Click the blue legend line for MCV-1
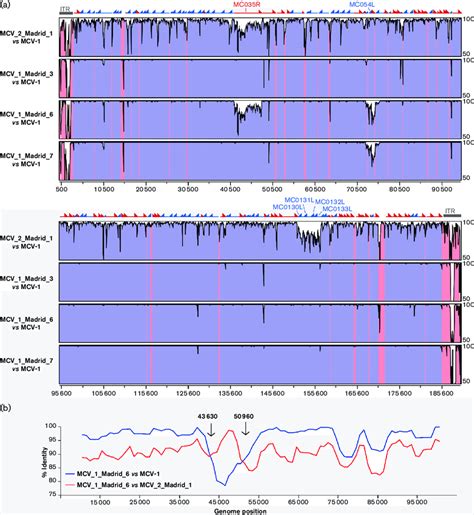 coord(69,474)
